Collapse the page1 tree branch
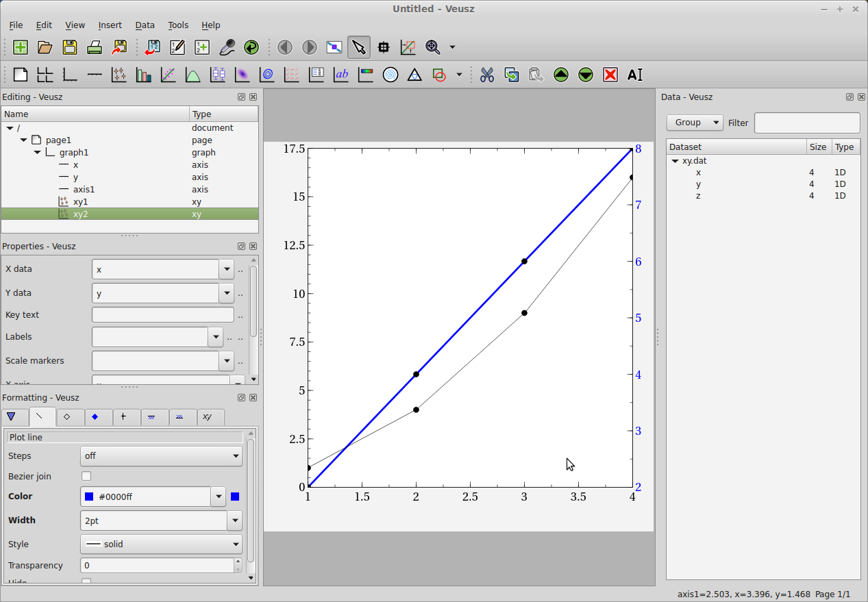The image size is (868, 602). 24,140
